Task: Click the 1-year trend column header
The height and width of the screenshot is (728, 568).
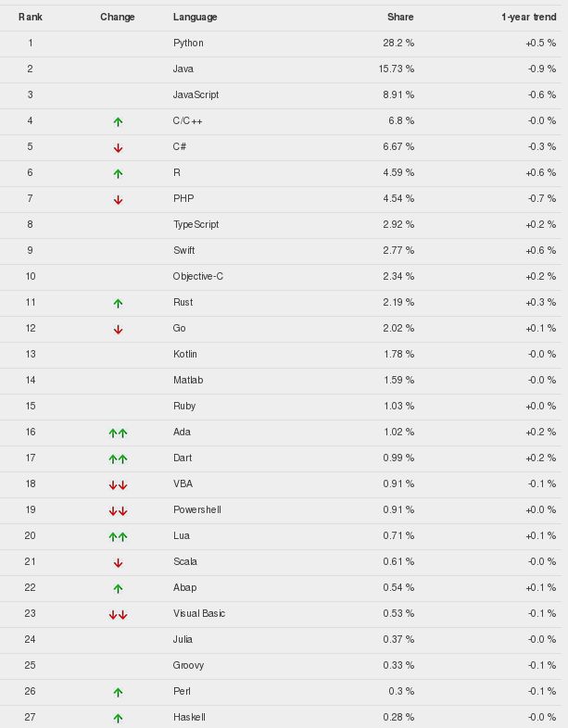Action: click(x=528, y=18)
